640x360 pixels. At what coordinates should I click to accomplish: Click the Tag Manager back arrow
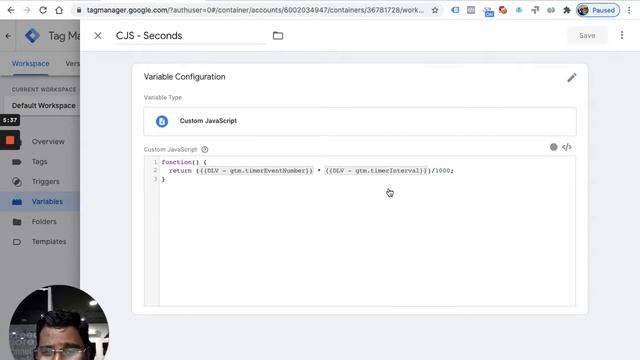[9, 36]
